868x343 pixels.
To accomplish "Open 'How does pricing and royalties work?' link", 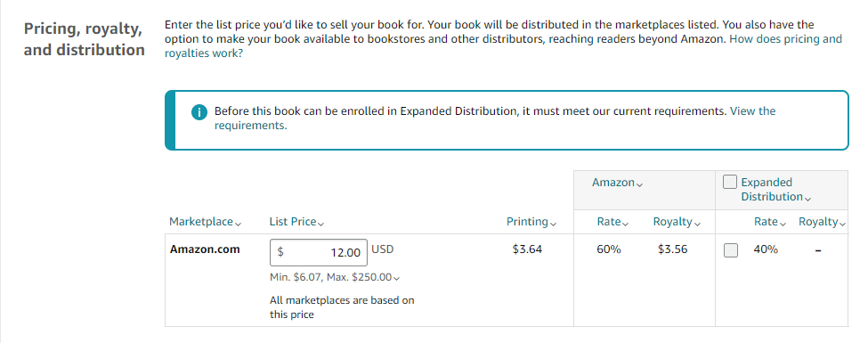I will pyautogui.click(x=503, y=46).
